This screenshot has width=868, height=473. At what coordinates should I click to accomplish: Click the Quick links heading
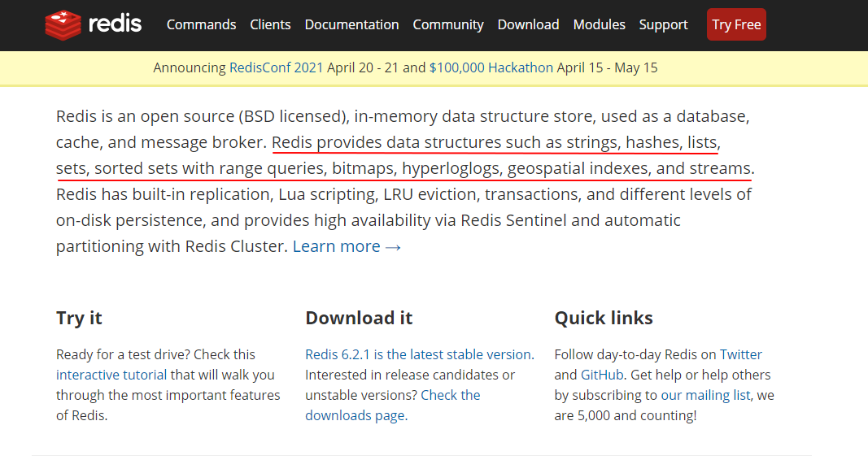tap(604, 318)
